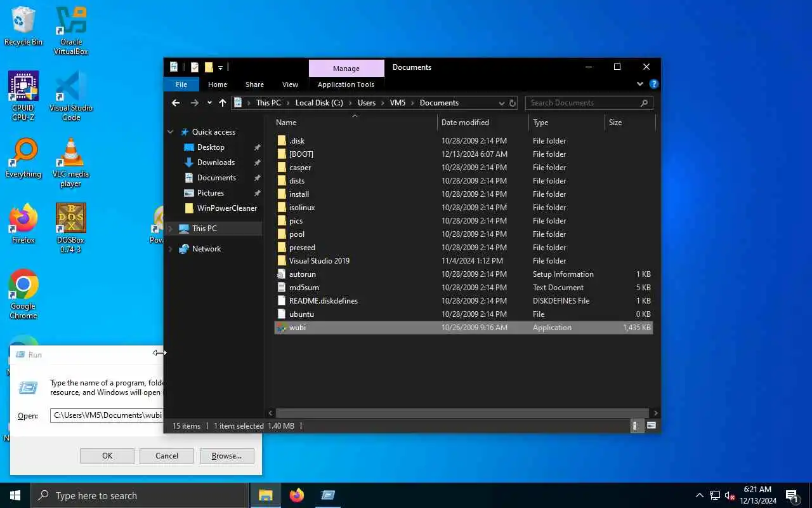
Task: Switch to the Share ribbon tab
Action: tap(254, 84)
